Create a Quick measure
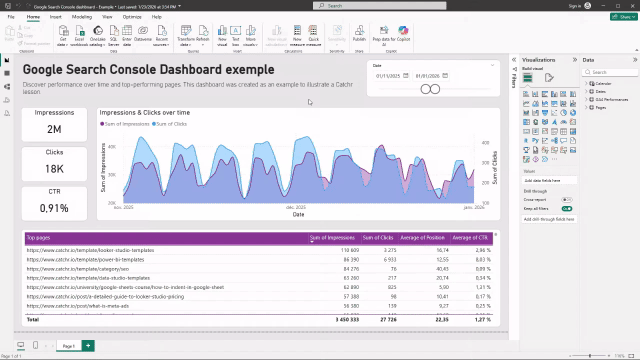Viewport: 640px width, 360px height. [313, 36]
